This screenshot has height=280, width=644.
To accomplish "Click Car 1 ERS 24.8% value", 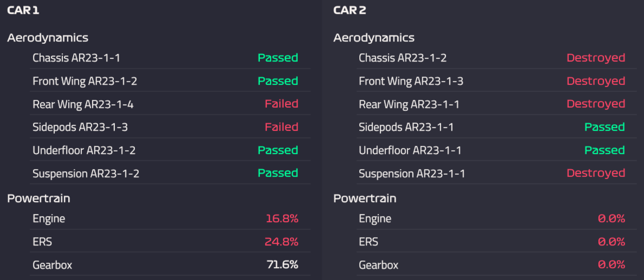I will pos(281,241).
